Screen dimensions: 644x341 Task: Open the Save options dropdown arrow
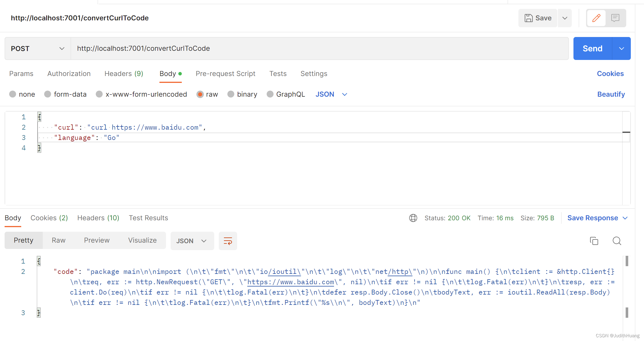pos(565,18)
